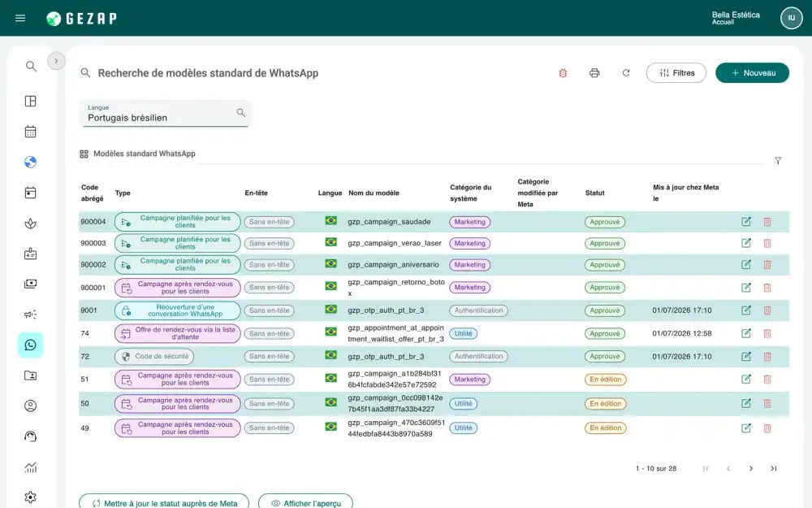Delete template with code 9001
Image resolution: width=812 pixels, height=508 pixels.
pyautogui.click(x=767, y=310)
